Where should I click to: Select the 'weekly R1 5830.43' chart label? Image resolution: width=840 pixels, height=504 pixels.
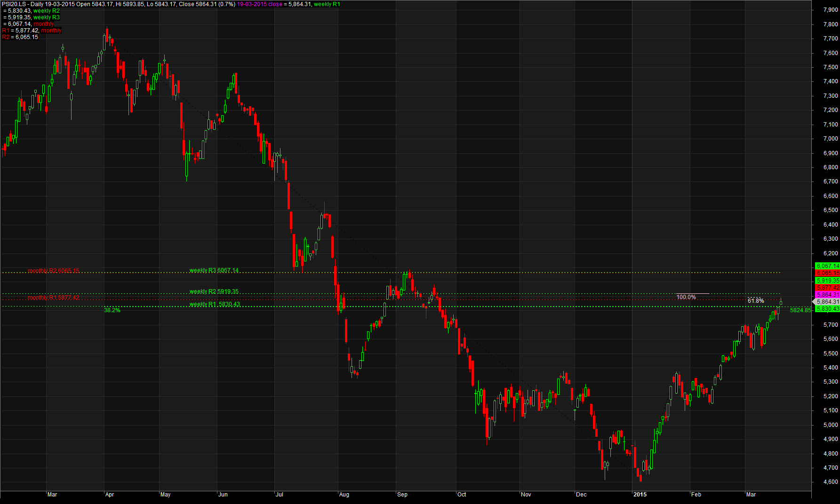tap(215, 304)
